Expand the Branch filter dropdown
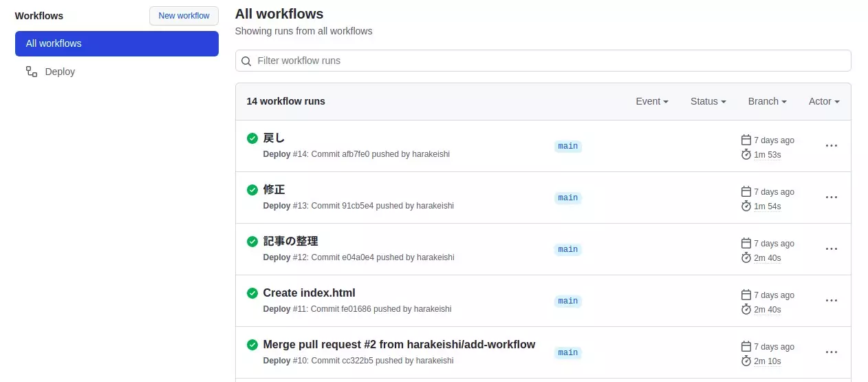The width and height of the screenshot is (868, 382). point(767,101)
